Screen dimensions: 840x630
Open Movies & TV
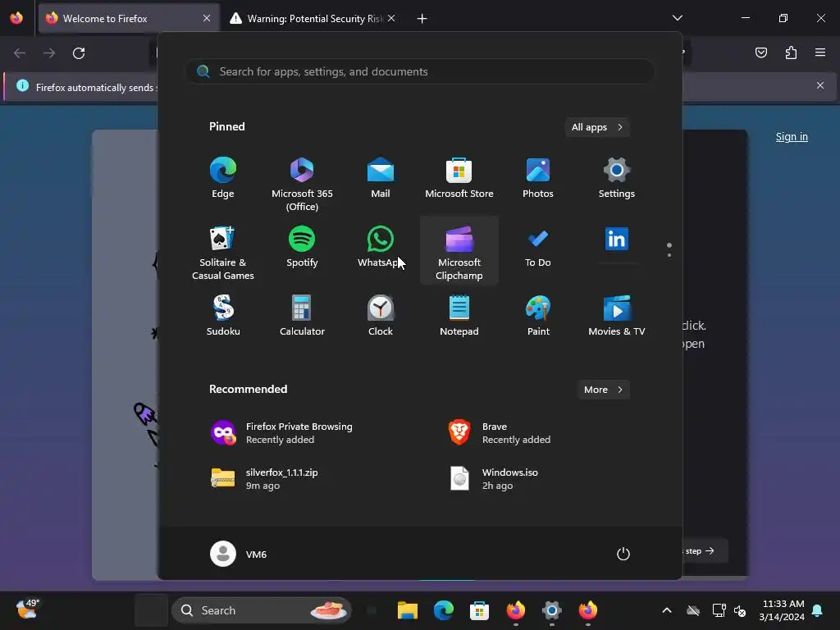point(617,316)
